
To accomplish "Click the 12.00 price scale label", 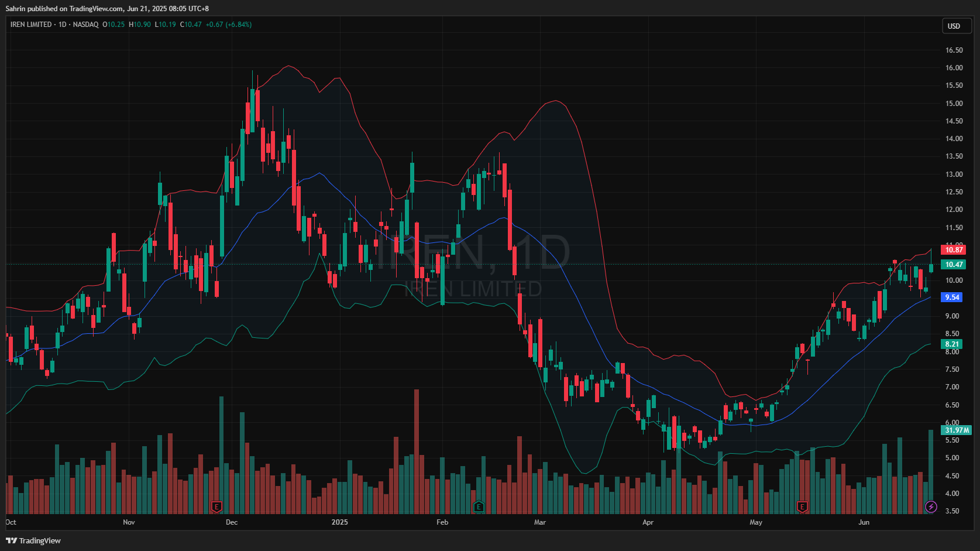I will click(x=954, y=210).
